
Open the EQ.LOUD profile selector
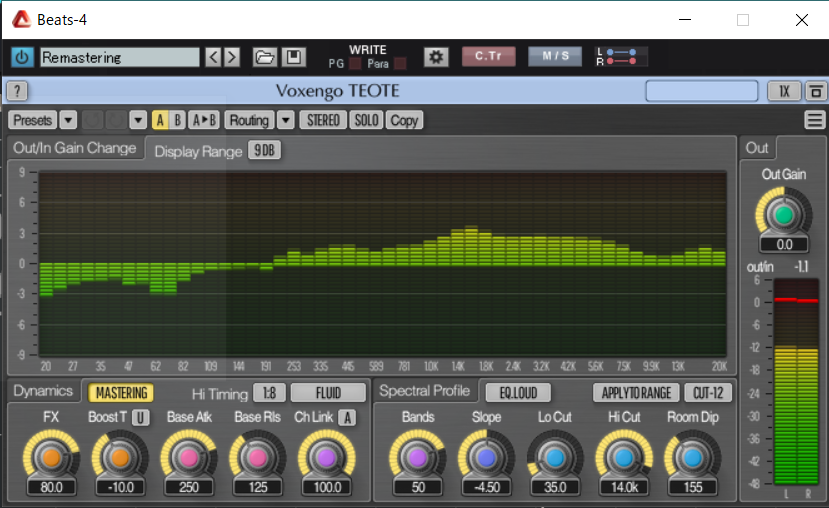click(518, 393)
